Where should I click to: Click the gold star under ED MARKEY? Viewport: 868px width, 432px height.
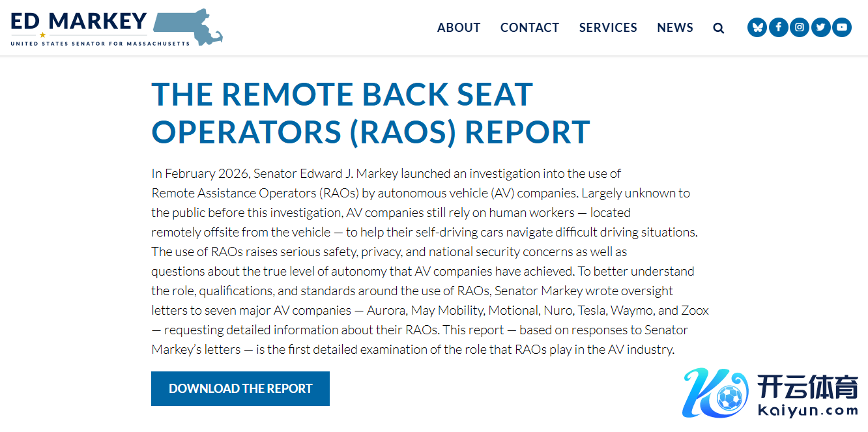tap(43, 35)
